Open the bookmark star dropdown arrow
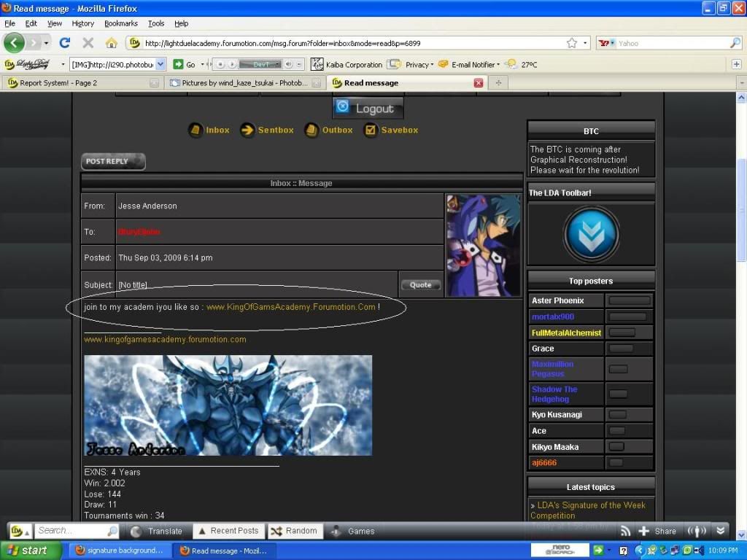747x560 pixels. pyautogui.click(x=585, y=43)
